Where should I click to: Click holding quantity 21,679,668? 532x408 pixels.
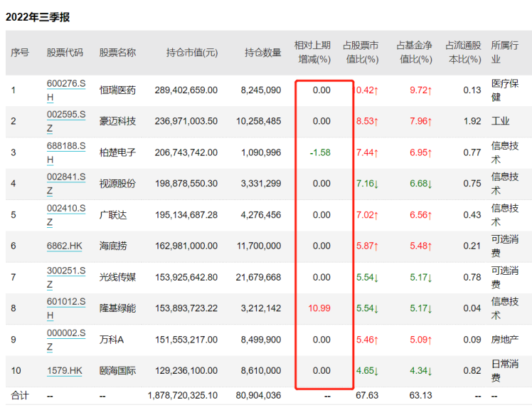click(259, 277)
